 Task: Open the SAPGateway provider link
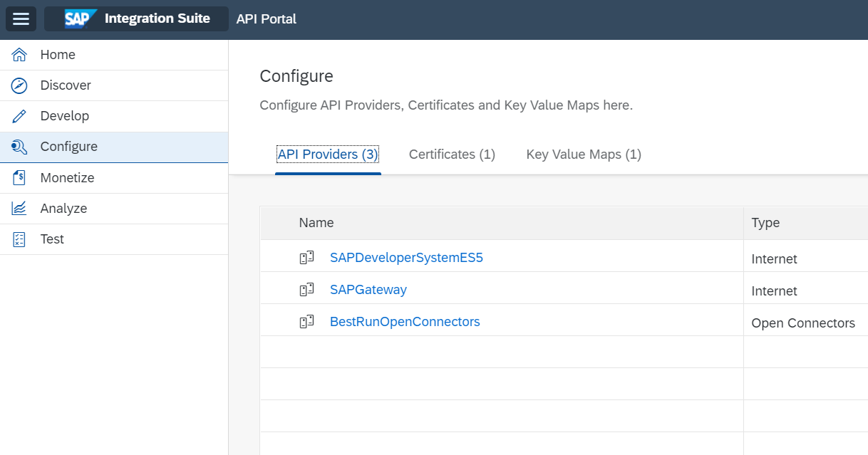click(368, 290)
